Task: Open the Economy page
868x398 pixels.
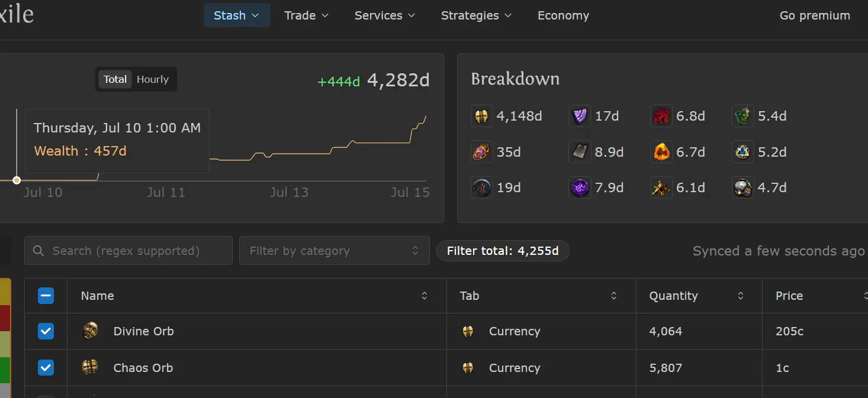Action: (563, 15)
